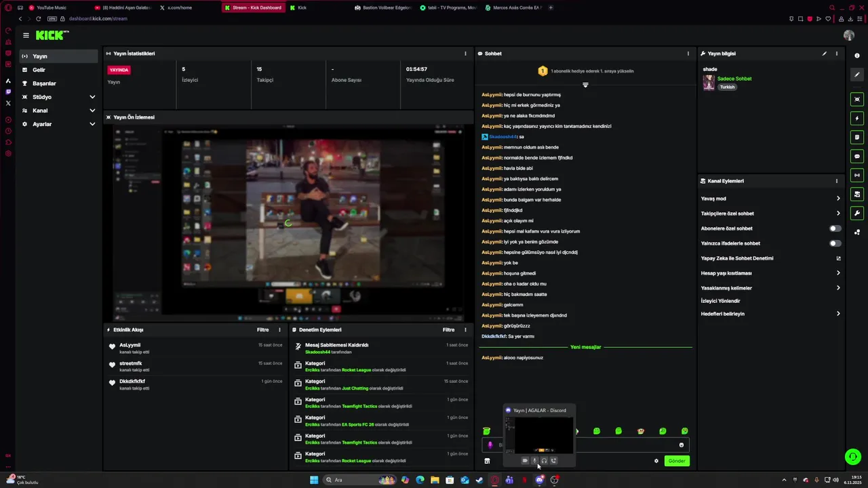Screen dimensions: 868x488
Task: Click the stream preview frame icon in right toolbar
Action: coord(857,99)
